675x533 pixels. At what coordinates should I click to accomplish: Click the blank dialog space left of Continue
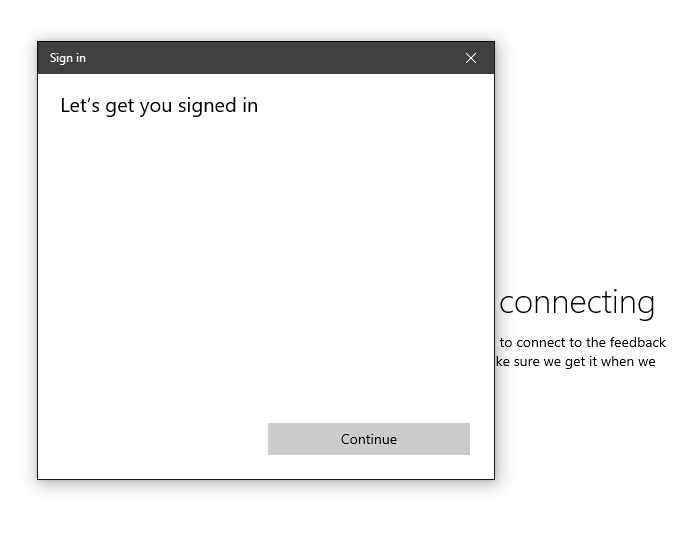(x=150, y=439)
